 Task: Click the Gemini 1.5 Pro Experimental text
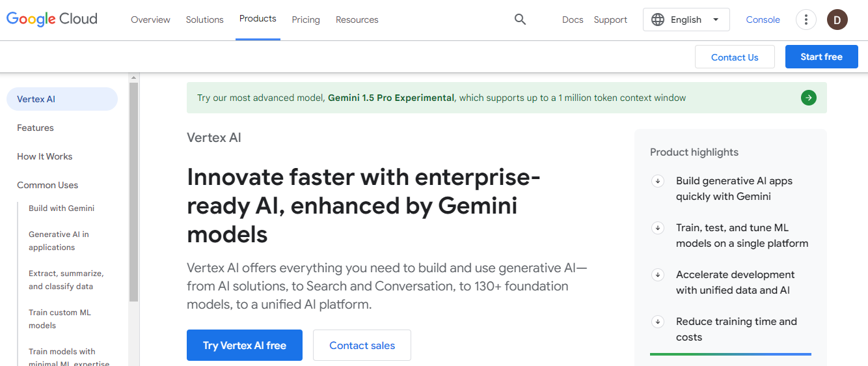tap(391, 98)
